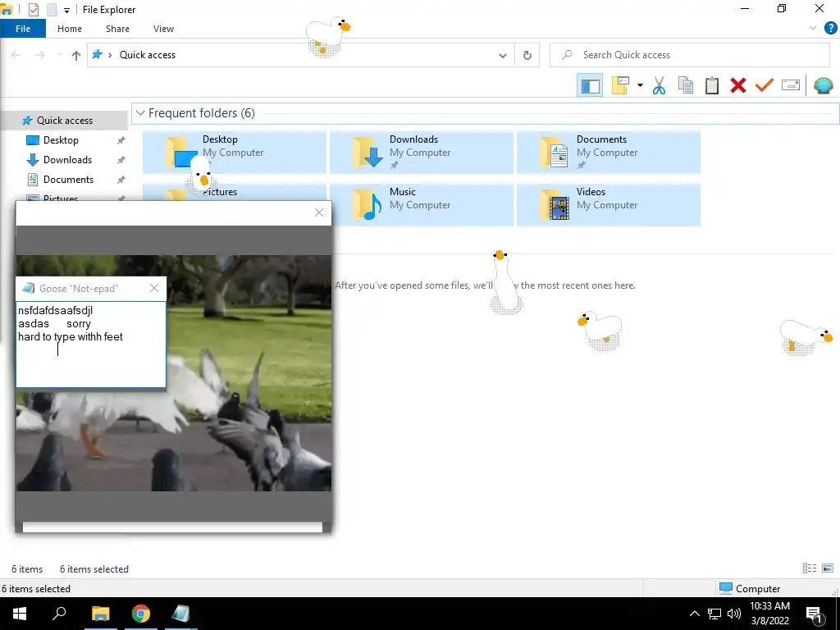Image resolution: width=840 pixels, height=630 pixels.
Task: Select Desktop in the navigation pane
Action: click(x=61, y=140)
